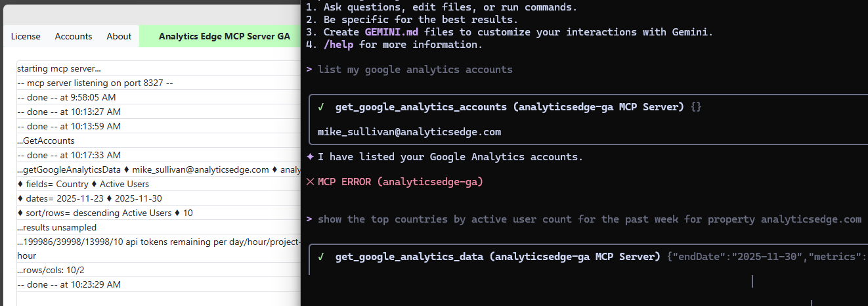Click the red X beside MCP ERROR
The width and height of the screenshot is (868, 306).
click(311, 182)
